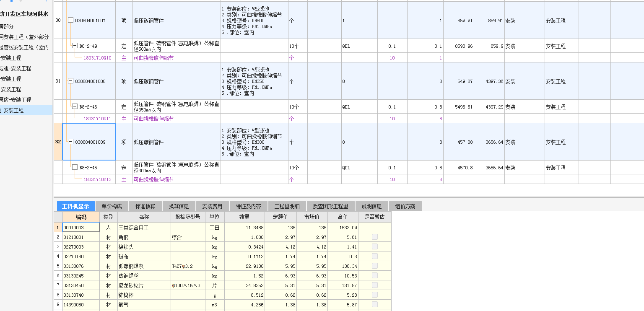Toggle 是否暂估 checkbox for 棉纱头 row
Viewport: 644px width, 311px height.
[375, 246]
